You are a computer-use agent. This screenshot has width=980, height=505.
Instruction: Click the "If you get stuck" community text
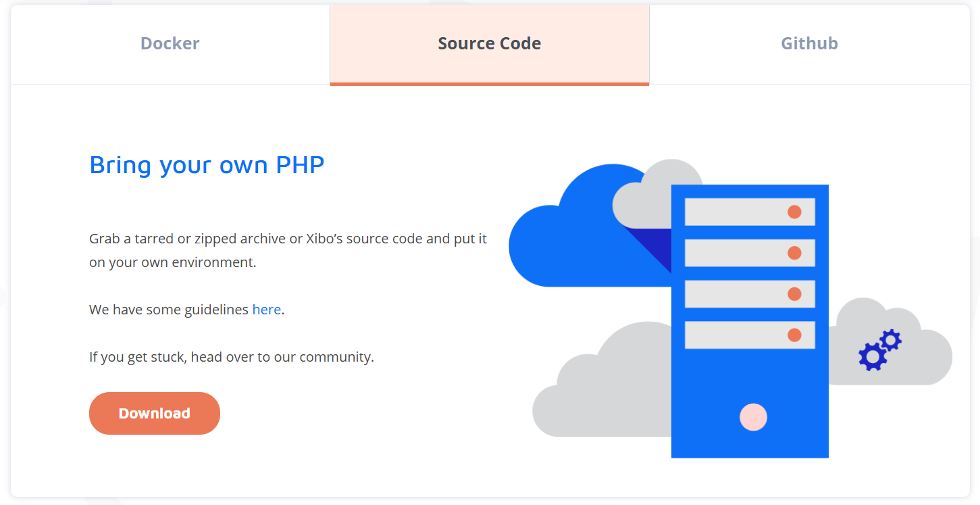coord(231,357)
